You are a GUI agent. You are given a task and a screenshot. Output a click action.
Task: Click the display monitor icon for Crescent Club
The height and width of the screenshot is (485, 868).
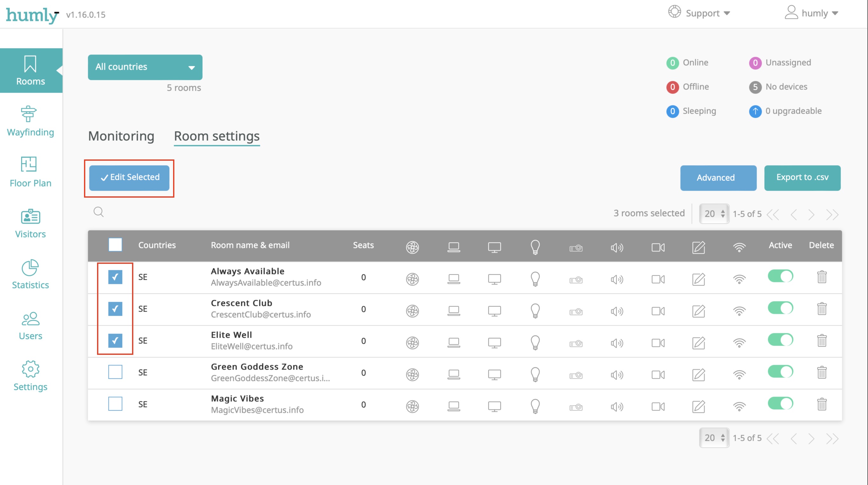(494, 310)
